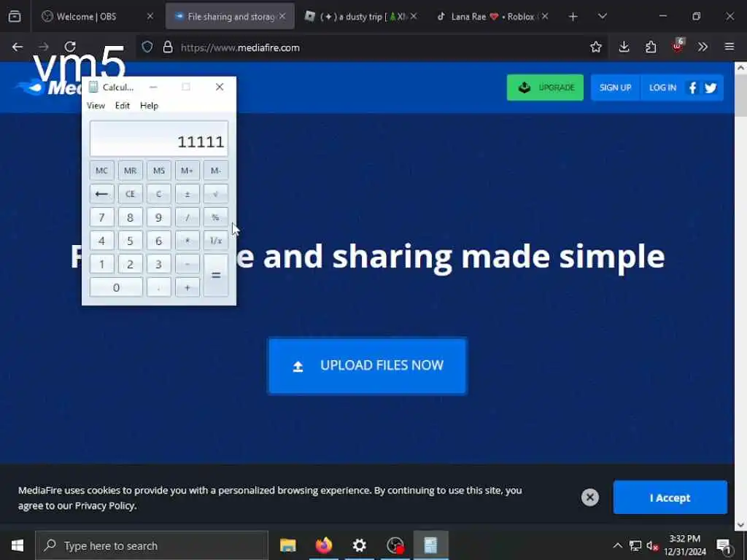Click the Calculator 9 key

[158, 217]
